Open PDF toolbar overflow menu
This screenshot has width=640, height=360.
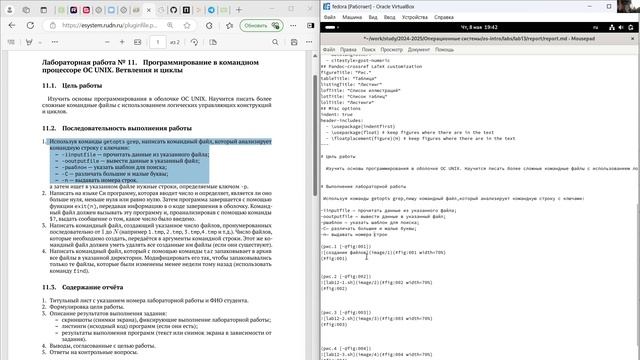[x=309, y=42]
